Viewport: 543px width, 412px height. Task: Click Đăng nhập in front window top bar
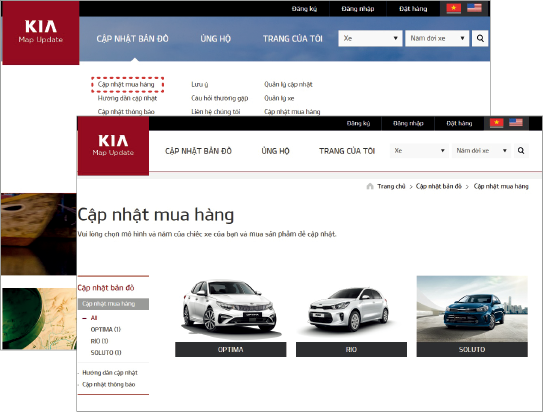408,123
